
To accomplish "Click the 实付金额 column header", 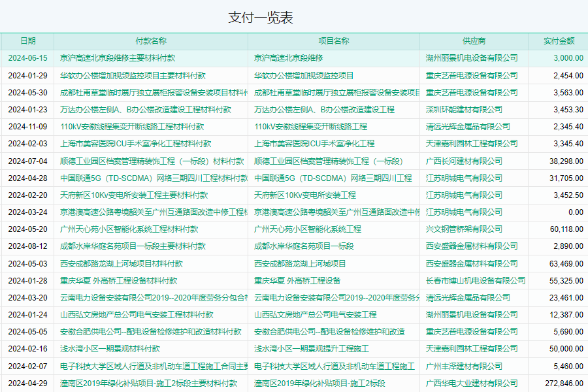I will (x=559, y=41).
